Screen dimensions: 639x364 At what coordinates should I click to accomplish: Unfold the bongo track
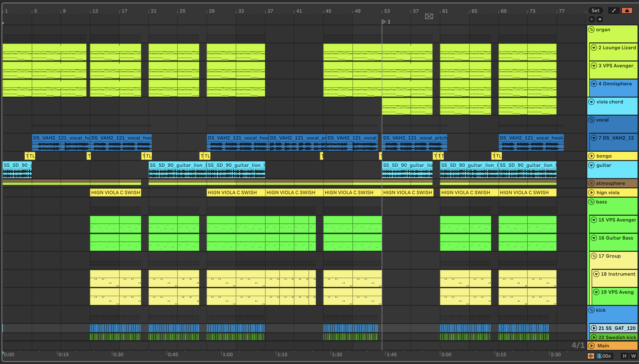pos(591,156)
